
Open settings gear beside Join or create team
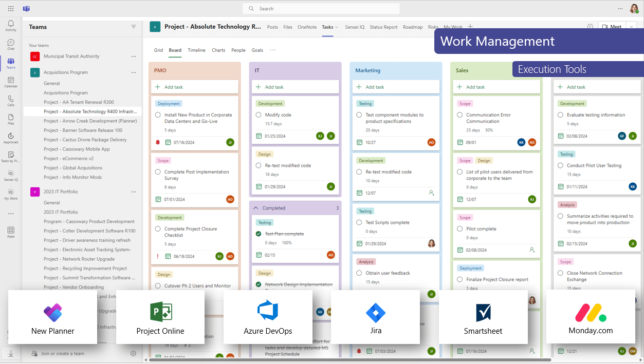click(133, 353)
